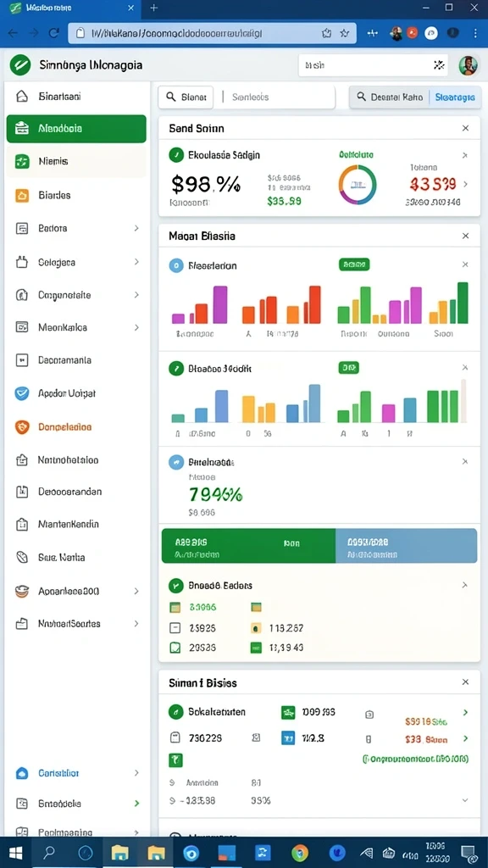Toggle the checkbox beside 730228
Screen dimensions: 488x868
(x=175, y=738)
